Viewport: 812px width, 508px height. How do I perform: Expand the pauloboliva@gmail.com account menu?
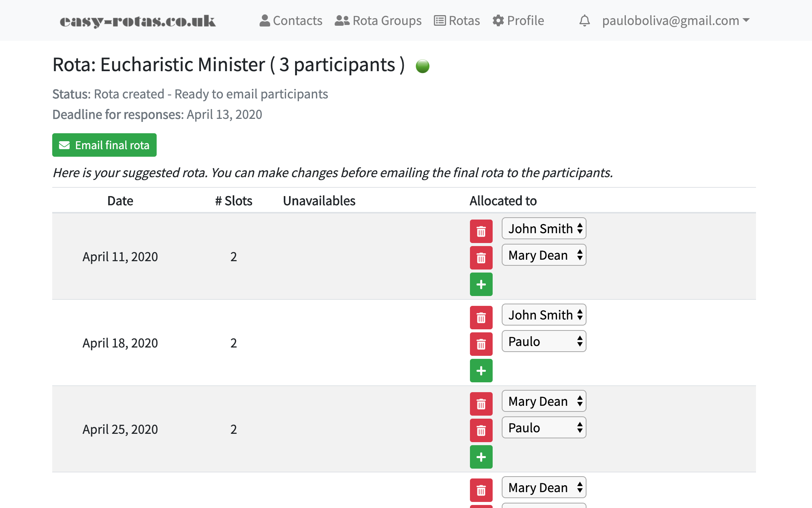675,20
